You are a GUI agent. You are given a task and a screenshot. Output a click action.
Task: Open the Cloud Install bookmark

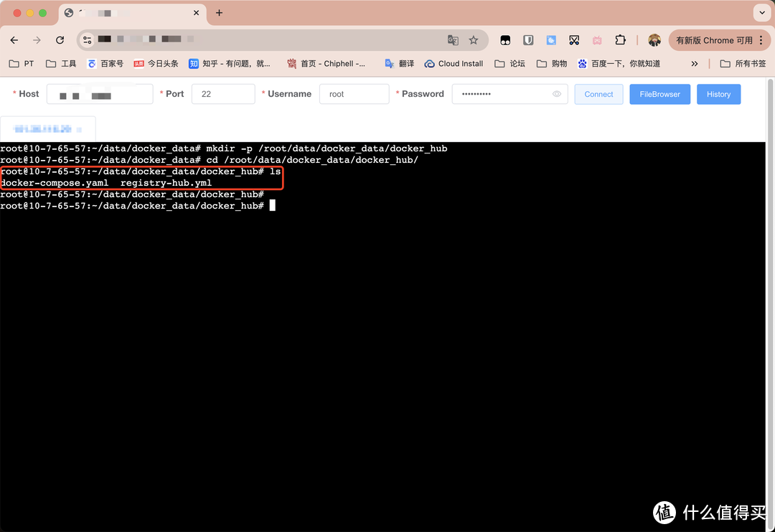coord(454,64)
